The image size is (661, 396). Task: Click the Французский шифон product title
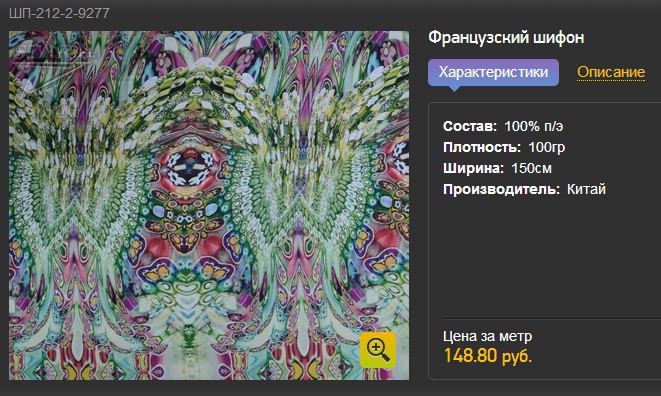[506, 38]
